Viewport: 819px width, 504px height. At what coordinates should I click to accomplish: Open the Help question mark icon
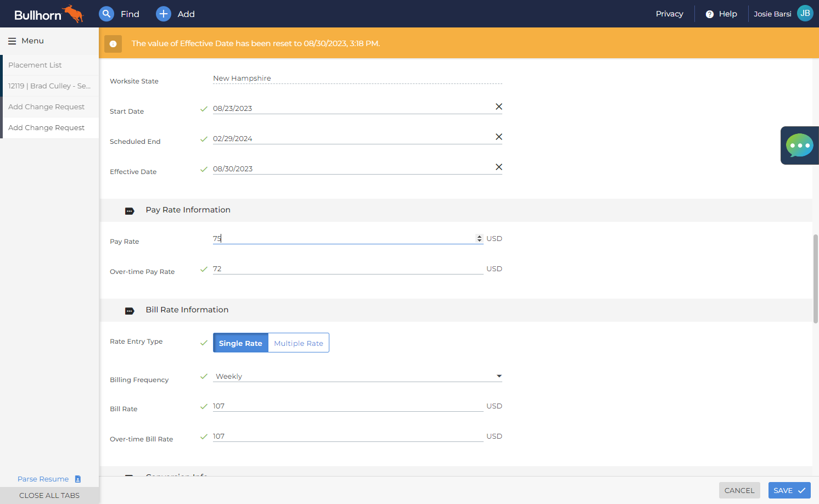709,14
